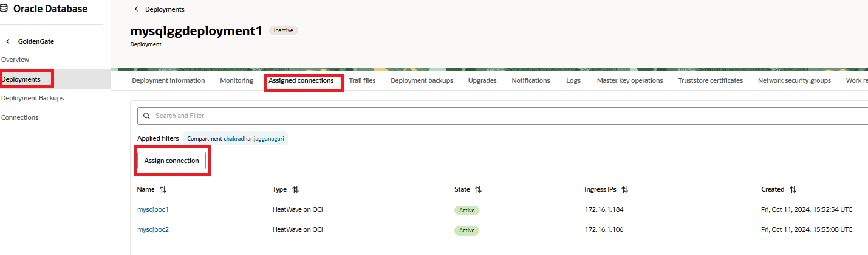
Task: Sort table by State column arrows
Action: coord(478,190)
